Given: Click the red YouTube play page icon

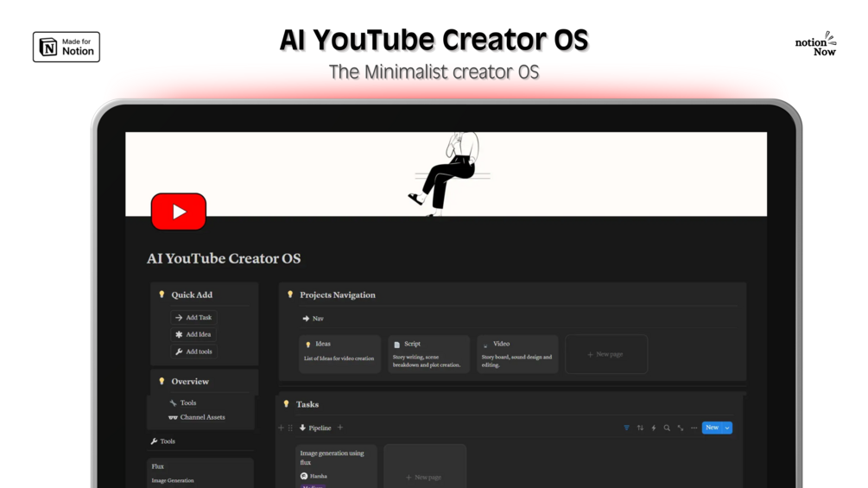Looking at the screenshot, I should pyautogui.click(x=178, y=212).
